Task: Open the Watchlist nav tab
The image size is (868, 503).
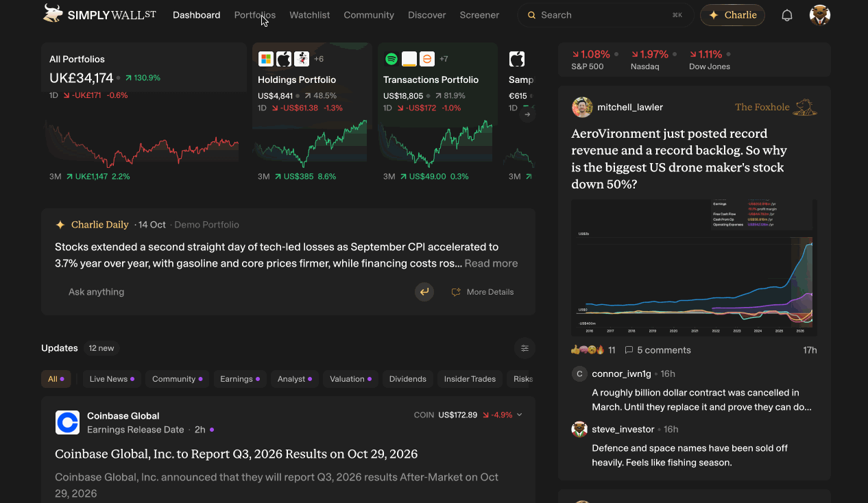Action: coord(310,15)
